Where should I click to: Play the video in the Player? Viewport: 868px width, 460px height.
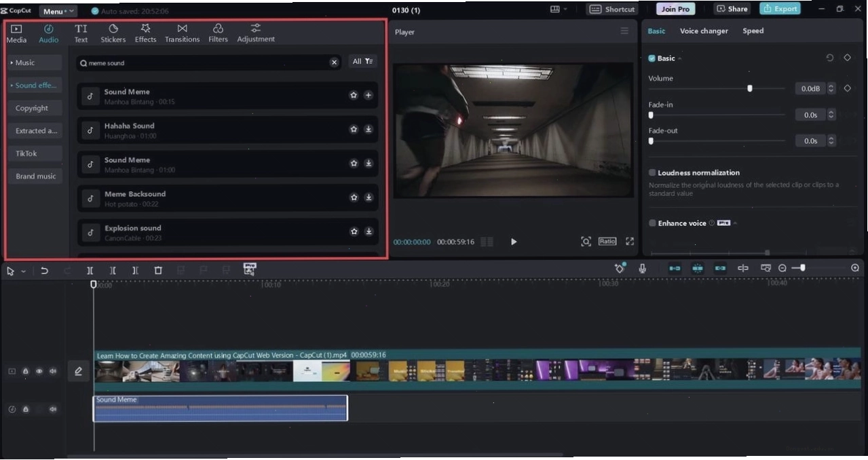coord(514,242)
